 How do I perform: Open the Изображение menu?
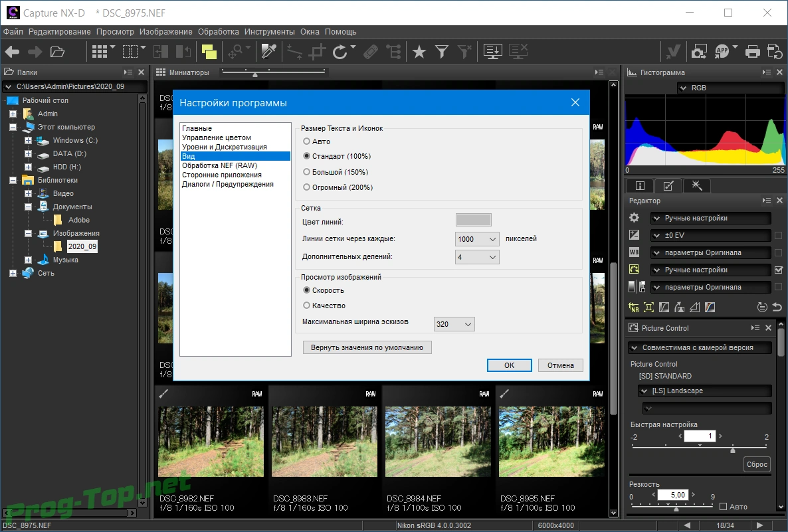[x=166, y=32]
